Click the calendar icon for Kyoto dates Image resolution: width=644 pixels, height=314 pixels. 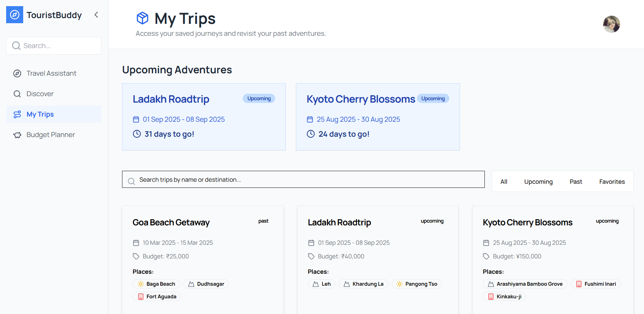coord(310,119)
